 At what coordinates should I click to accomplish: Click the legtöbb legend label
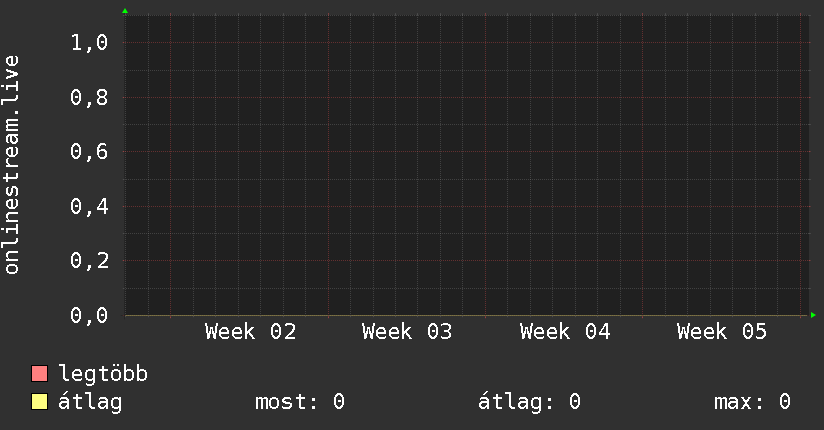(103, 375)
